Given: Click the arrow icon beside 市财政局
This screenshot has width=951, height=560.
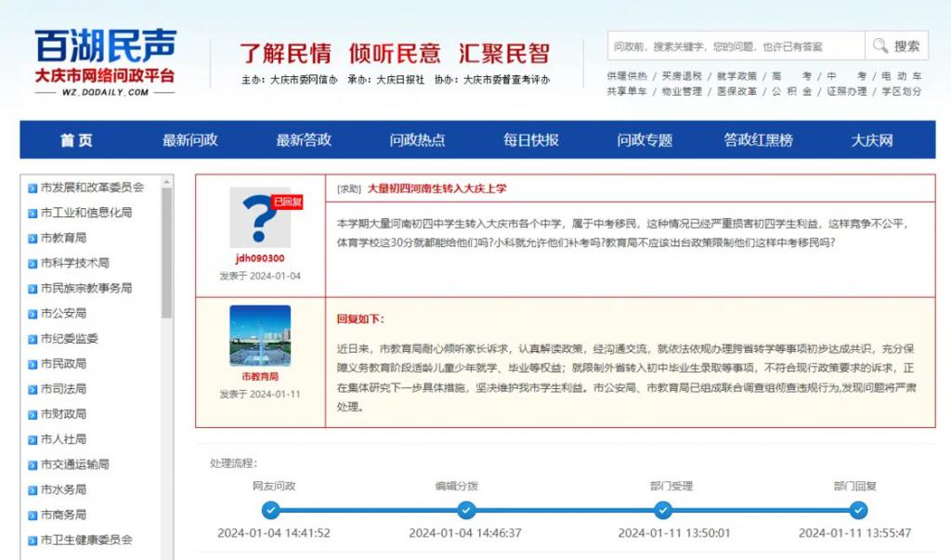Looking at the screenshot, I should pyautogui.click(x=33, y=414).
